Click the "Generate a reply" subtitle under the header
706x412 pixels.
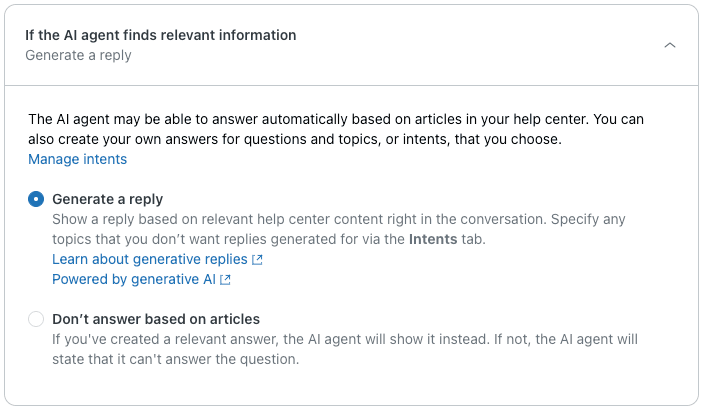pyautogui.click(x=78, y=55)
